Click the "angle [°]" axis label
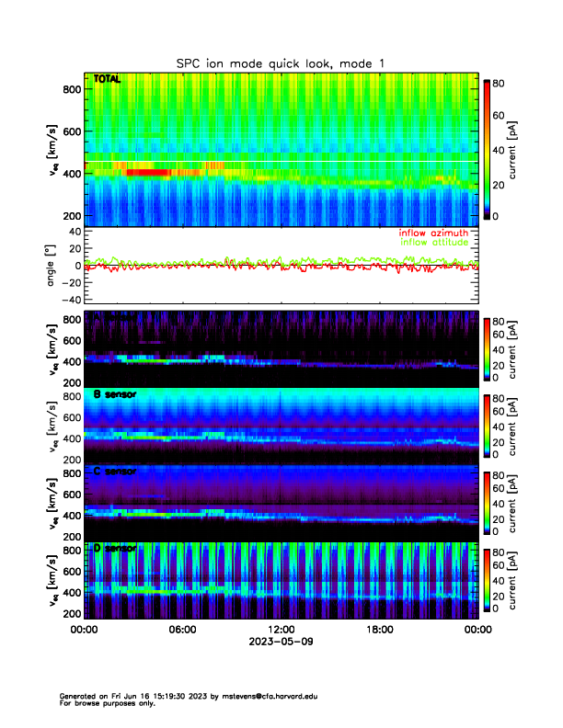Image resolution: width=563 pixels, height=728 pixels. point(52,265)
